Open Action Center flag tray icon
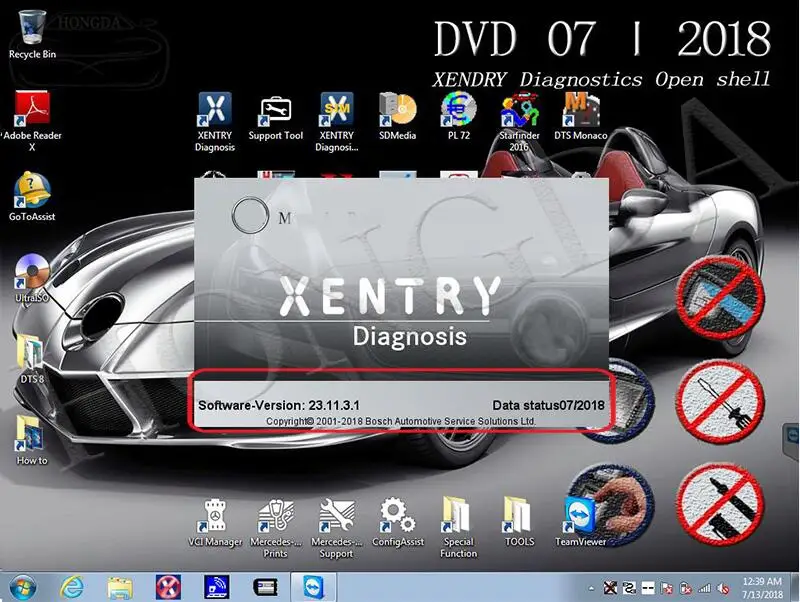800x602 pixels. pyautogui.click(x=667, y=588)
